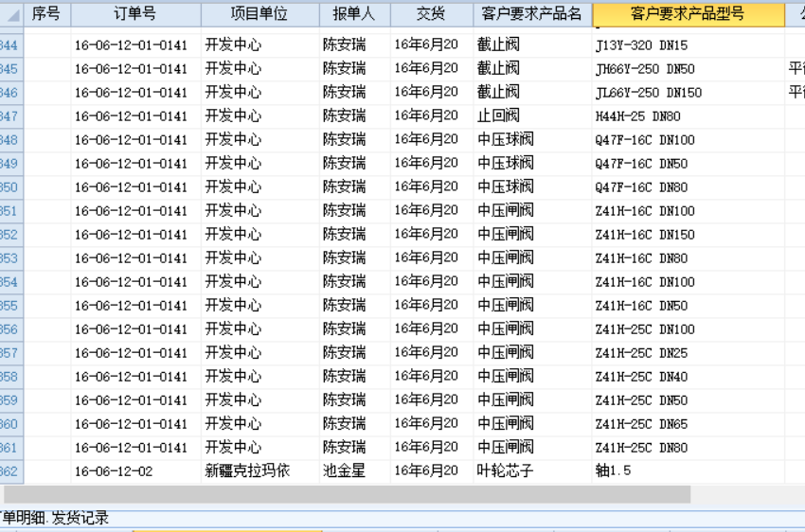805x532 pixels.
Task: Click 池金星 reporter cell
Action: click(x=354, y=471)
